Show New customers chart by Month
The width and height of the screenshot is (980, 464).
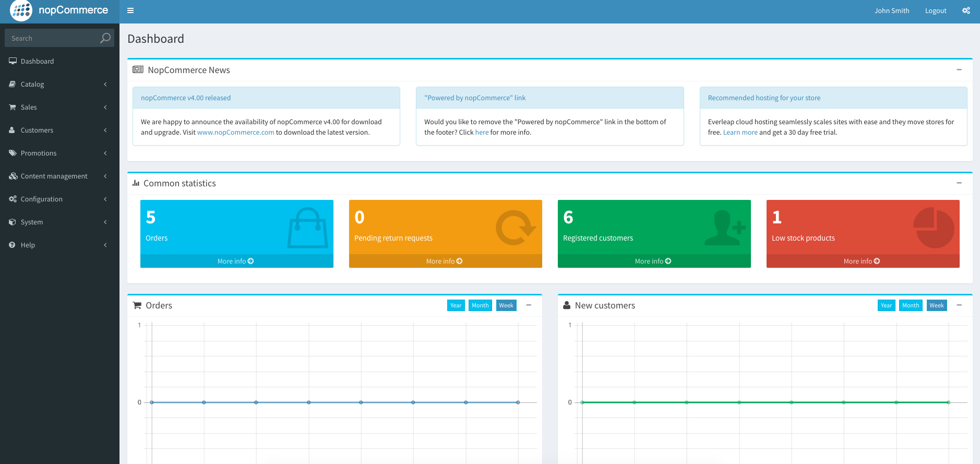coord(911,305)
